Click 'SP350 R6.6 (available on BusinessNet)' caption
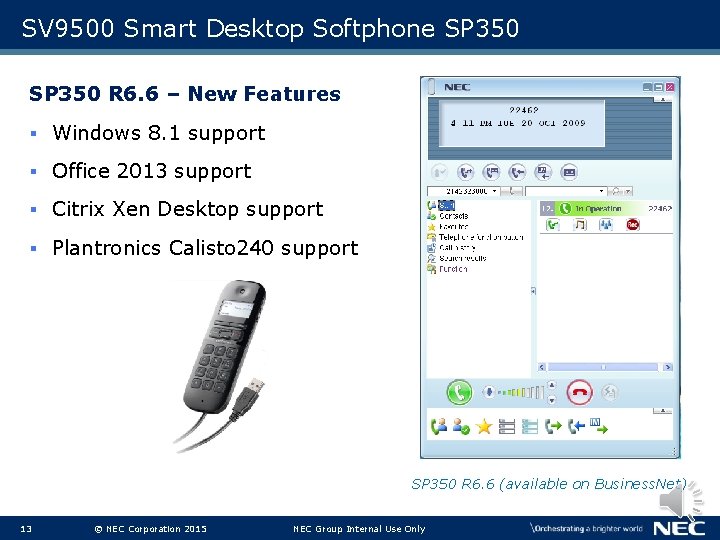This screenshot has height=540, width=720. (549, 484)
